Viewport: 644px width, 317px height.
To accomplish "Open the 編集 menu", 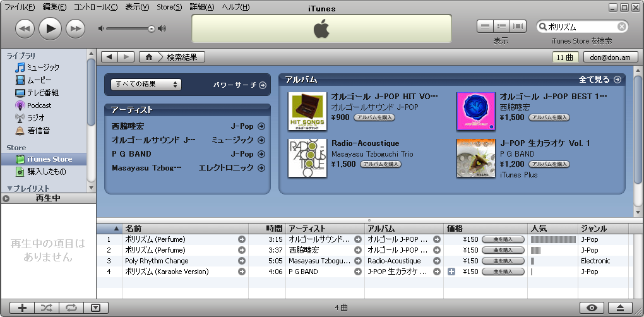I will point(54,7).
